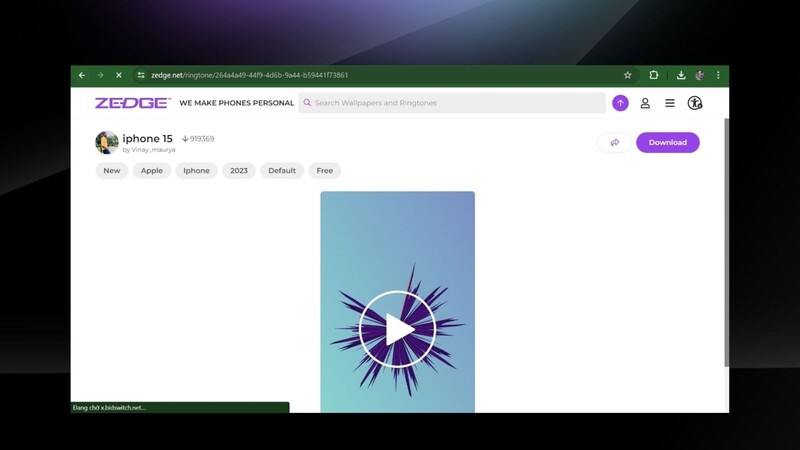The width and height of the screenshot is (800, 450).
Task: Open the browser extensions puzzle icon
Action: click(654, 75)
